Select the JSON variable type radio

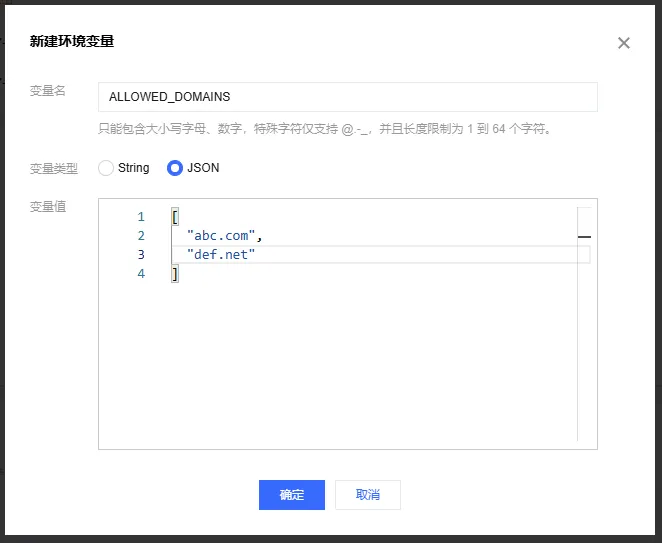pyautogui.click(x=175, y=168)
